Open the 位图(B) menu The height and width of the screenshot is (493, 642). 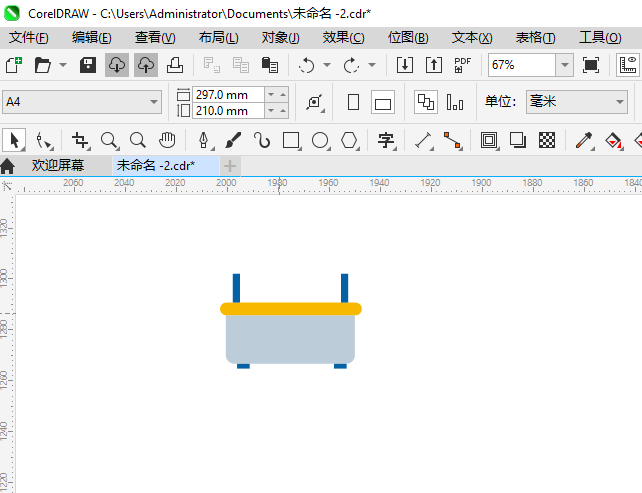[x=408, y=38]
